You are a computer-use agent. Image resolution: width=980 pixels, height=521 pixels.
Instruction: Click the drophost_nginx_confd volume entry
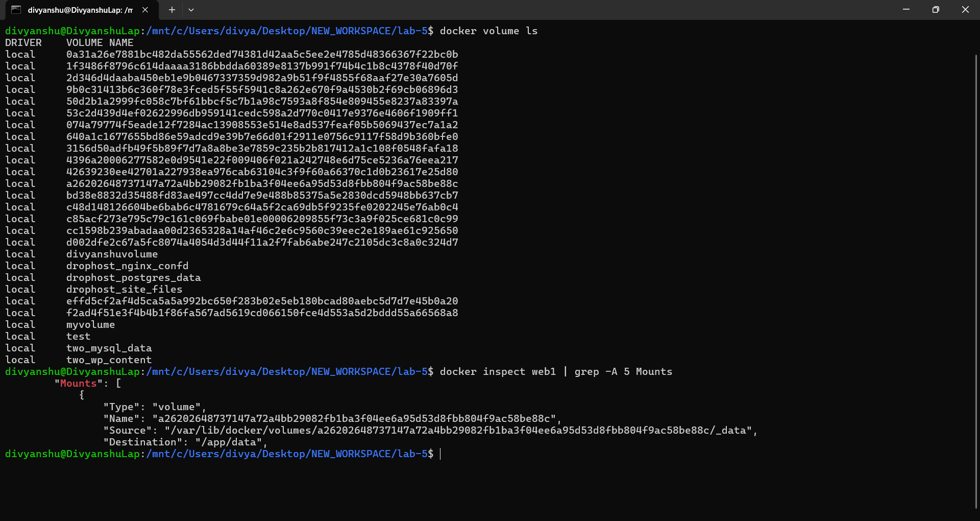pyautogui.click(x=127, y=266)
